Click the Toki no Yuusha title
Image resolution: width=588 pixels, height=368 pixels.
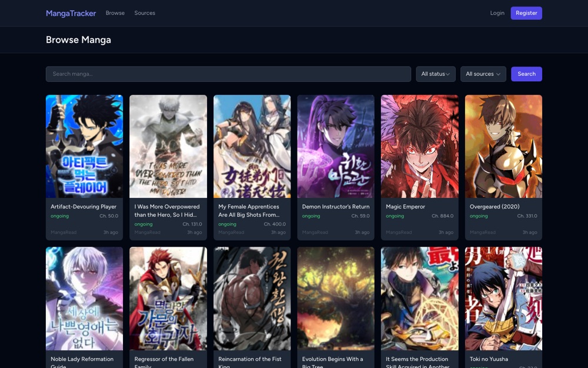click(x=489, y=359)
